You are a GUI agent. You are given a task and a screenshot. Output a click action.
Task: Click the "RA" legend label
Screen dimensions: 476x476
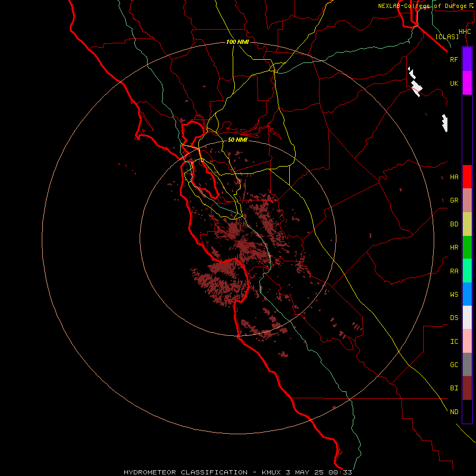click(x=454, y=271)
